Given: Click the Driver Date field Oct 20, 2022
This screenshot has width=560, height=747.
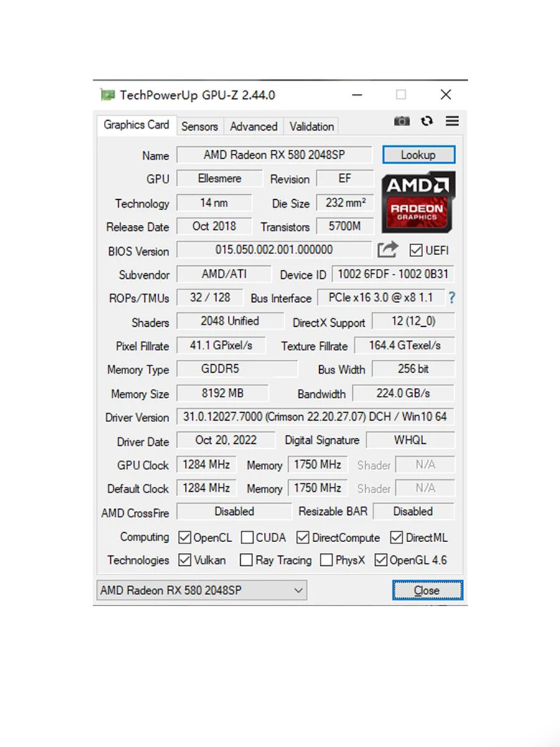Looking at the screenshot, I should 225,441.
